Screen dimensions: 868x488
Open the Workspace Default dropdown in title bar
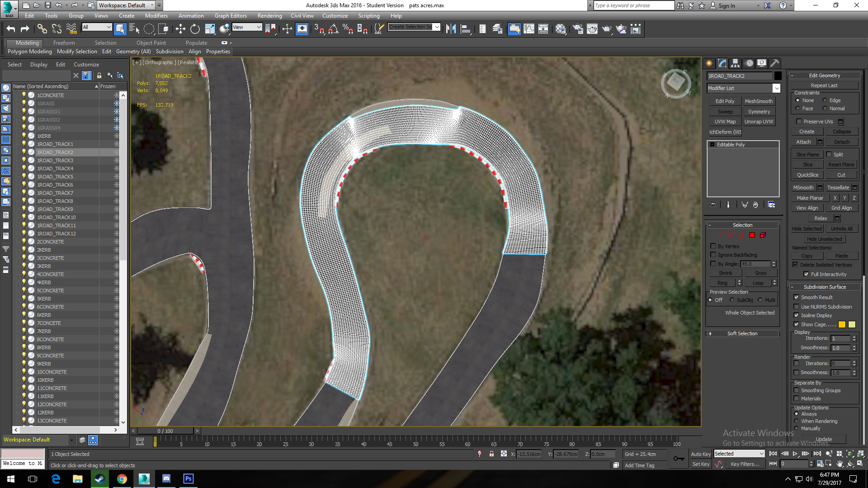152,5
